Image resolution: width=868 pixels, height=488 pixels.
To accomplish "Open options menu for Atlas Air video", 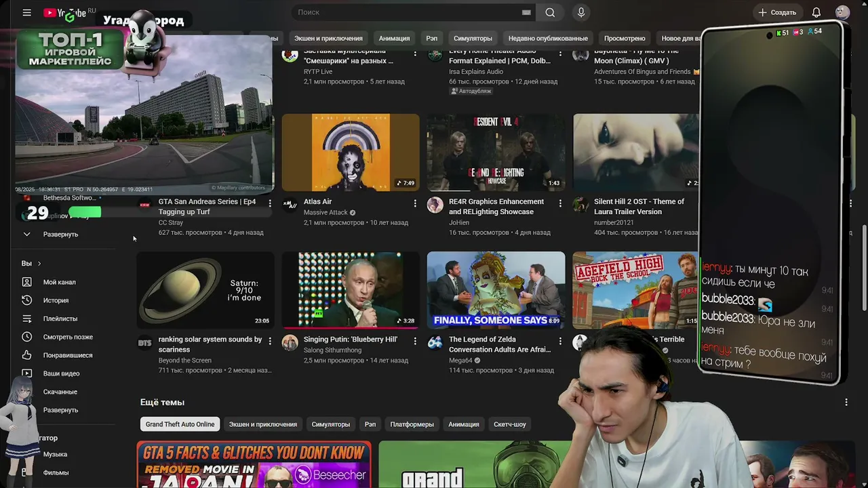I will click(415, 203).
